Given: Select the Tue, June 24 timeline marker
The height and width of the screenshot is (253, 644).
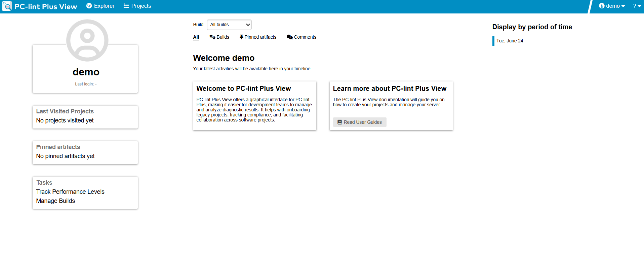Looking at the screenshot, I should pos(510,41).
